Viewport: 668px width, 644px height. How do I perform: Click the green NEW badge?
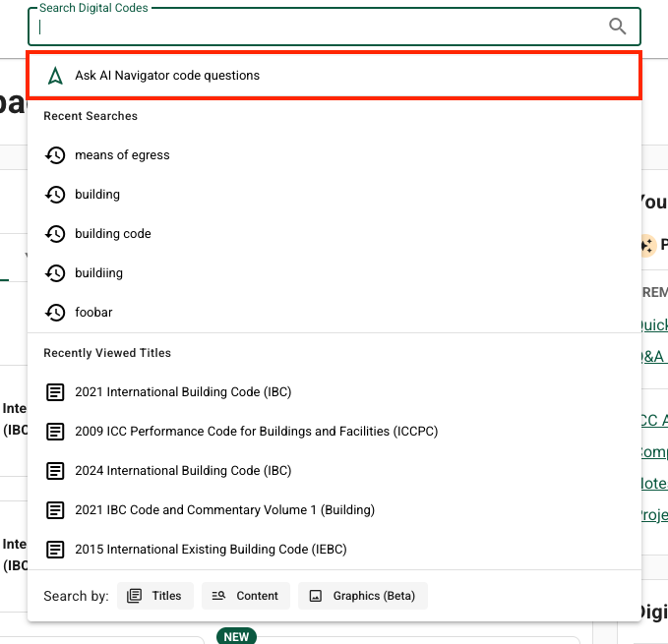coord(236,636)
